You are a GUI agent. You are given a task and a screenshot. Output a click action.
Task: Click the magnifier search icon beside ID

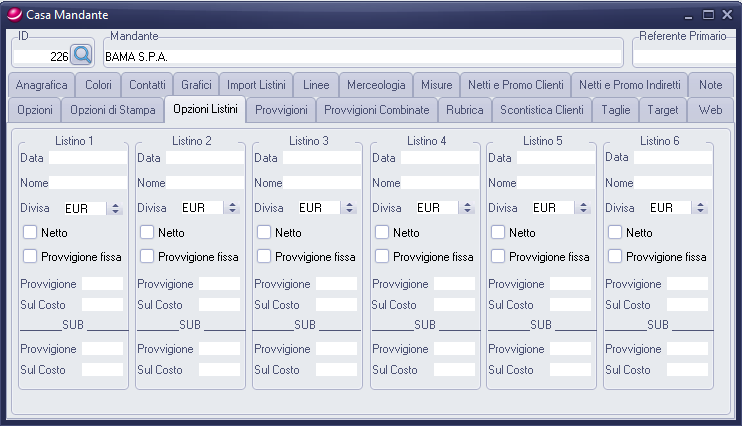[x=81, y=56]
